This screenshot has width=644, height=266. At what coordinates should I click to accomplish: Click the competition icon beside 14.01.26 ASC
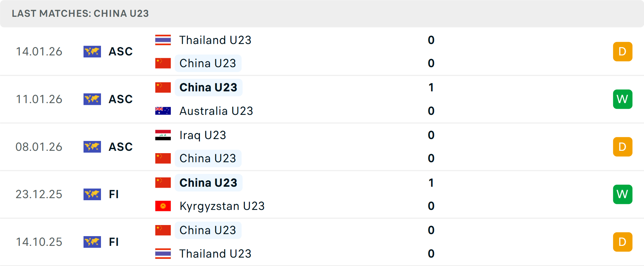point(92,51)
